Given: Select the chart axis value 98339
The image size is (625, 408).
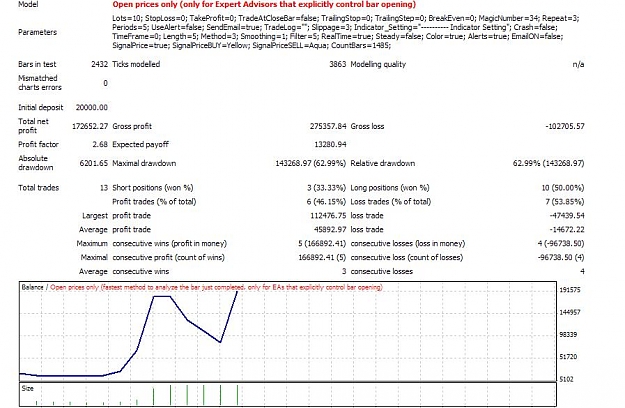Looking at the screenshot, I should pos(568,335).
